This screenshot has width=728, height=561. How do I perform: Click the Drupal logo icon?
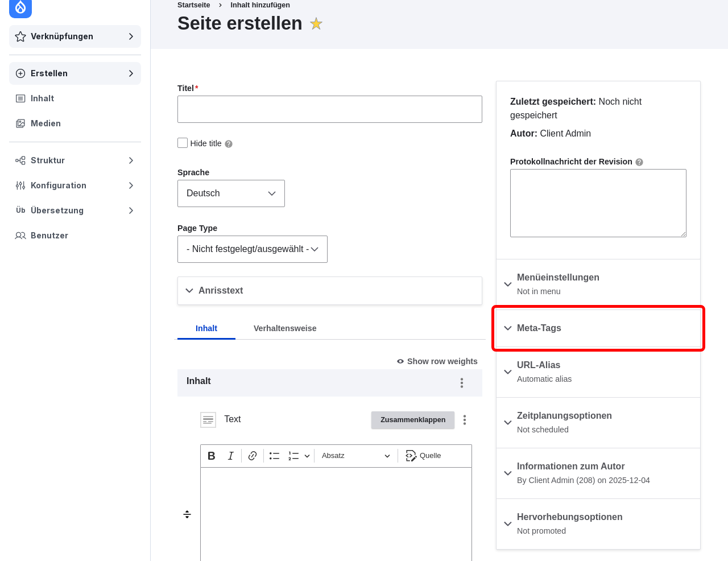point(20,8)
